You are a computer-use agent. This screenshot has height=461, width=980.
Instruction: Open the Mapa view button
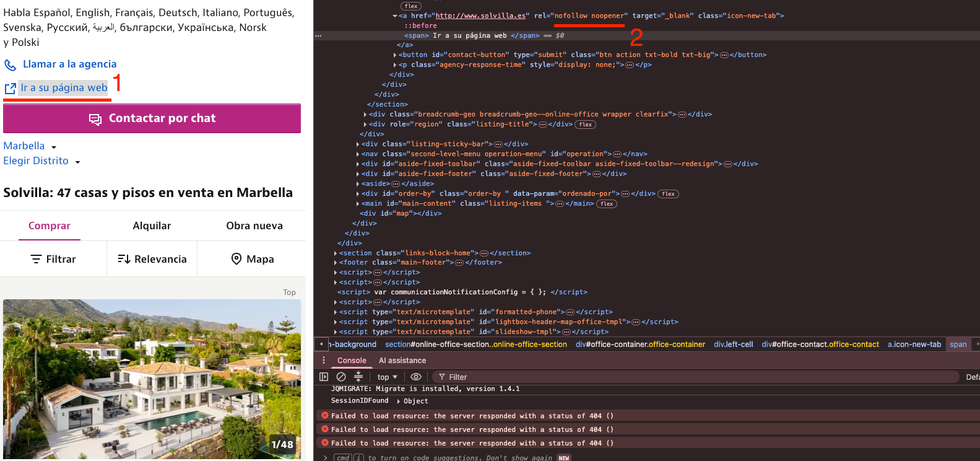tap(252, 259)
